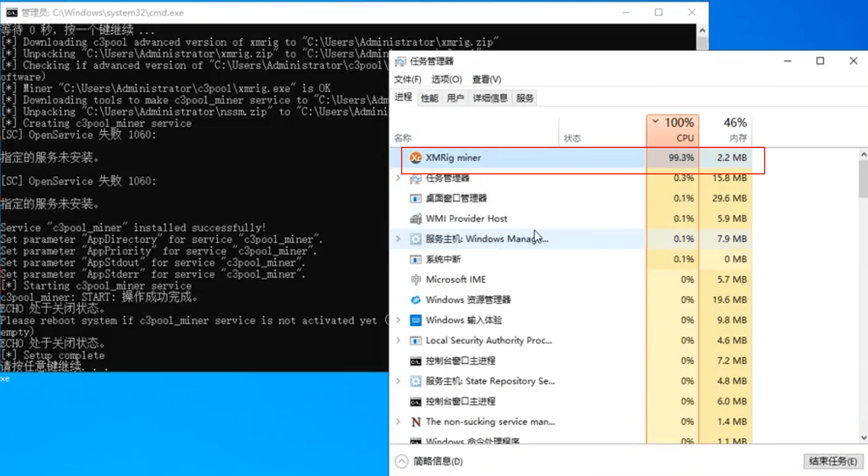Switch to the 性能 tab
Image resolution: width=868 pixels, height=476 pixels.
[x=429, y=98]
